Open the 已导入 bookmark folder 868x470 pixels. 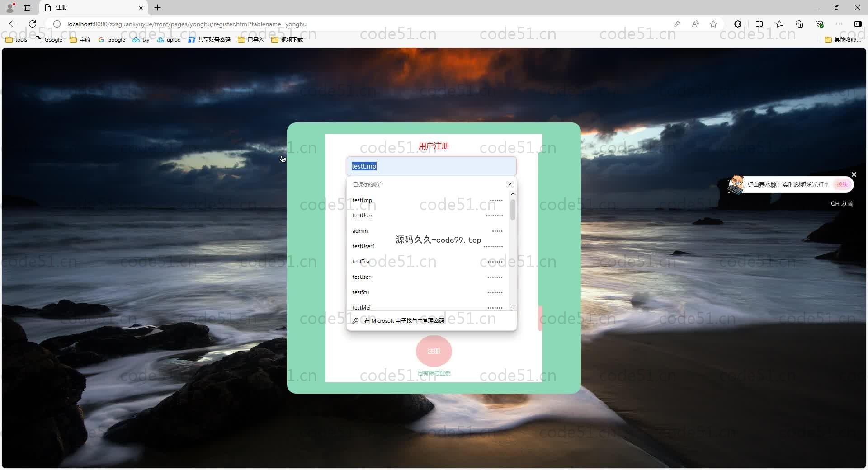click(251, 40)
